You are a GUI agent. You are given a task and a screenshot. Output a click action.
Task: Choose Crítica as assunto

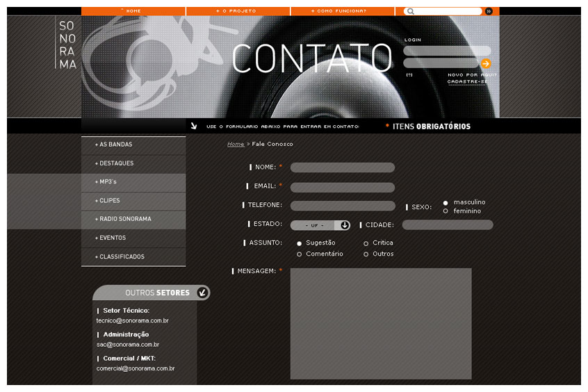click(366, 243)
